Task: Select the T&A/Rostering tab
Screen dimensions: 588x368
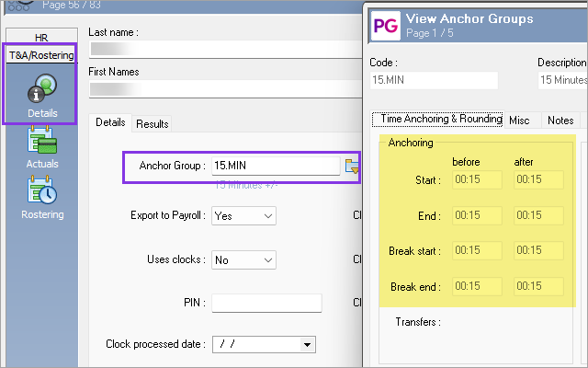Action: pos(41,55)
